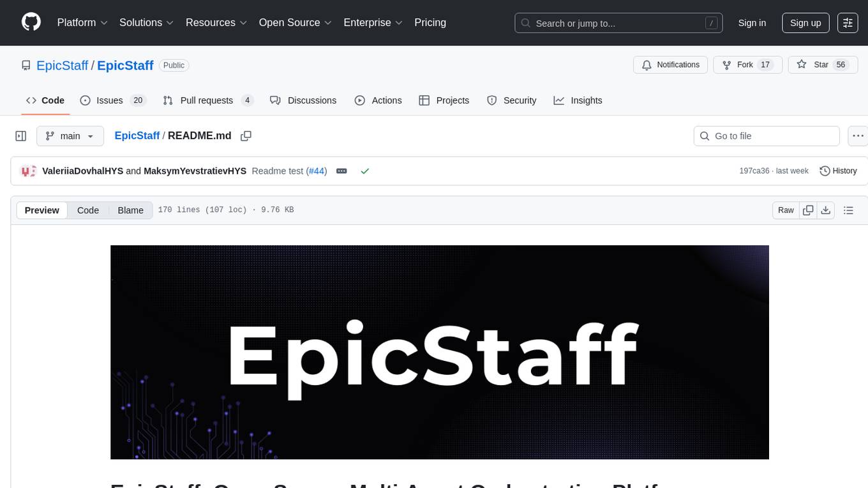
Task: Open MaksymYevstratievHYS profile link
Action: pos(195,171)
